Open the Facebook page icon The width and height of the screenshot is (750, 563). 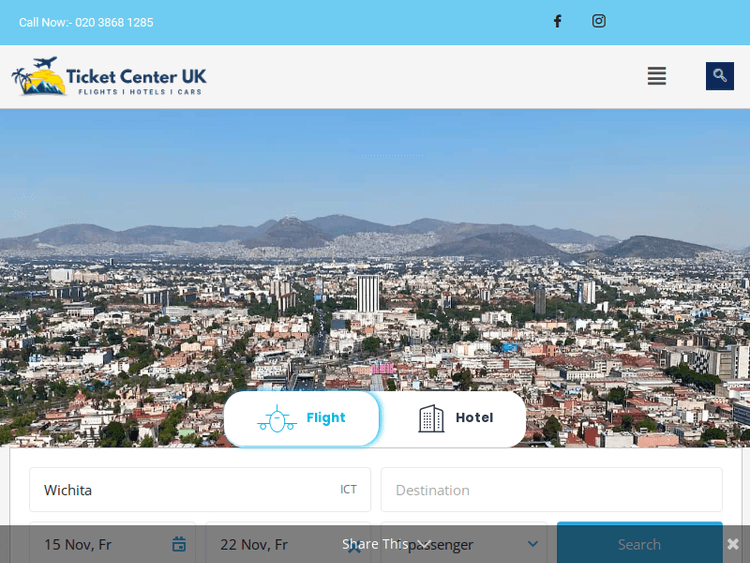(x=557, y=22)
